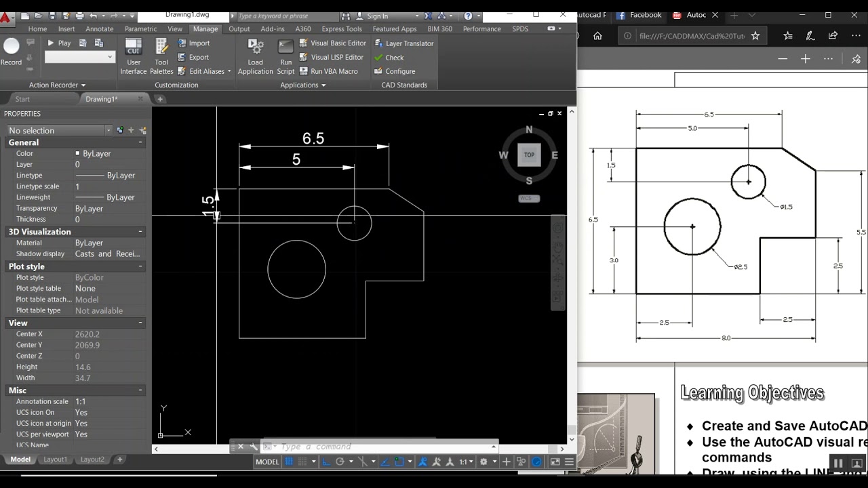Switch to the Start drawing tab
Image resolution: width=868 pixels, height=488 pixels.
tap(22, 99)
